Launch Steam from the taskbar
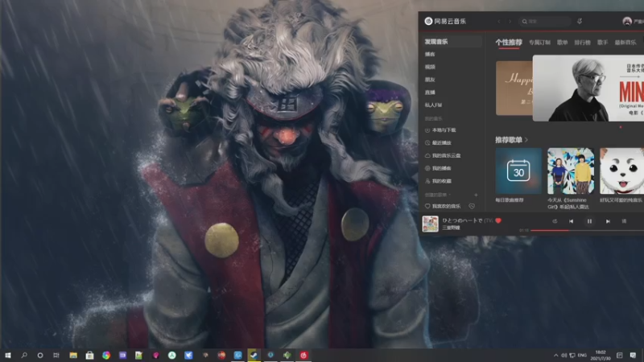Screen dimensions: 644x362 pyautogui.click(x=254, y=355)
